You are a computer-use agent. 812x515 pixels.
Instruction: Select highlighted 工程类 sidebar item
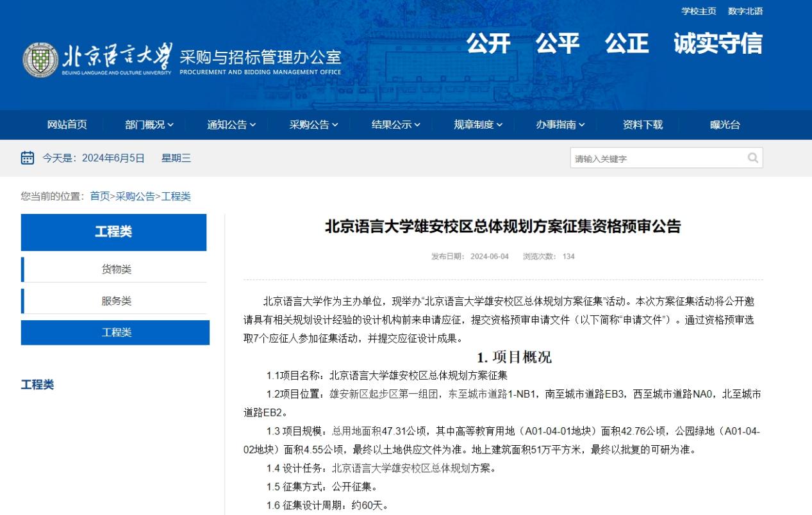(x=115, y=332)
